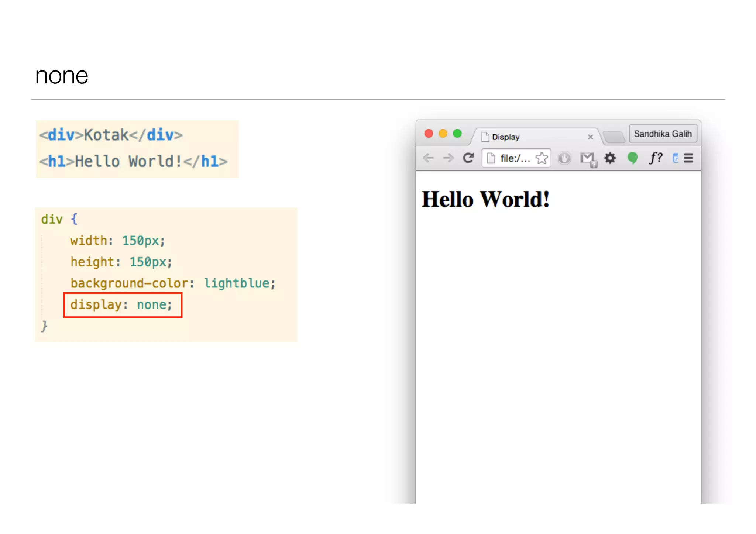Open the AdBlock hand extension icon
Image resolution: width=756 pixels, height=534 pixels.
point(564,158)
